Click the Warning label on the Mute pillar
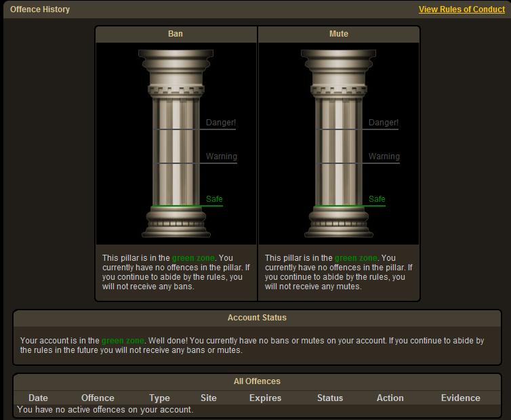Image resolution: width=511 pixels, height=420 pixels. point(384,156)
